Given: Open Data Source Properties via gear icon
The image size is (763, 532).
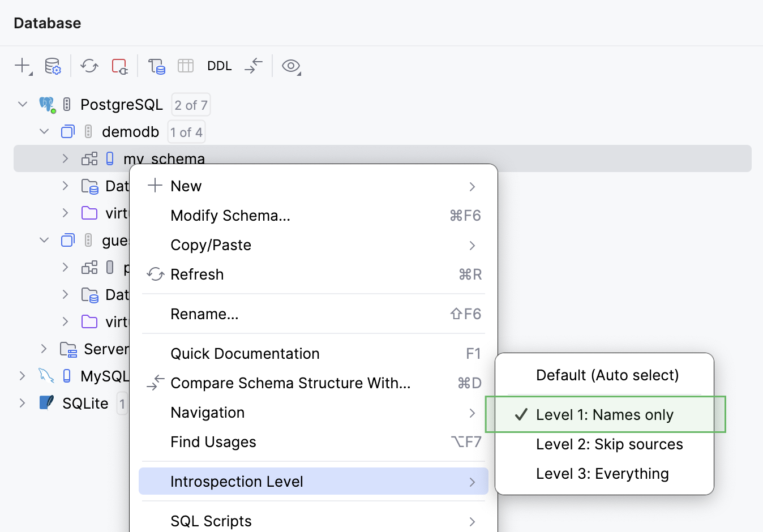Looking at the screenshot, I should (53, 66).
